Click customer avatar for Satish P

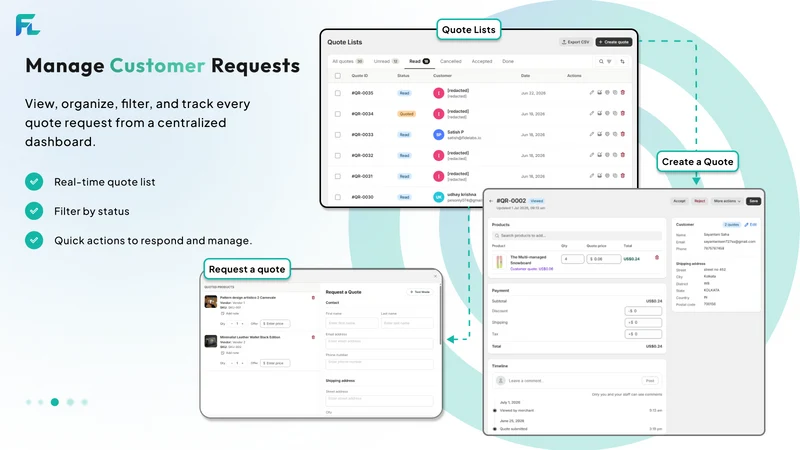[x=438, y=135]
